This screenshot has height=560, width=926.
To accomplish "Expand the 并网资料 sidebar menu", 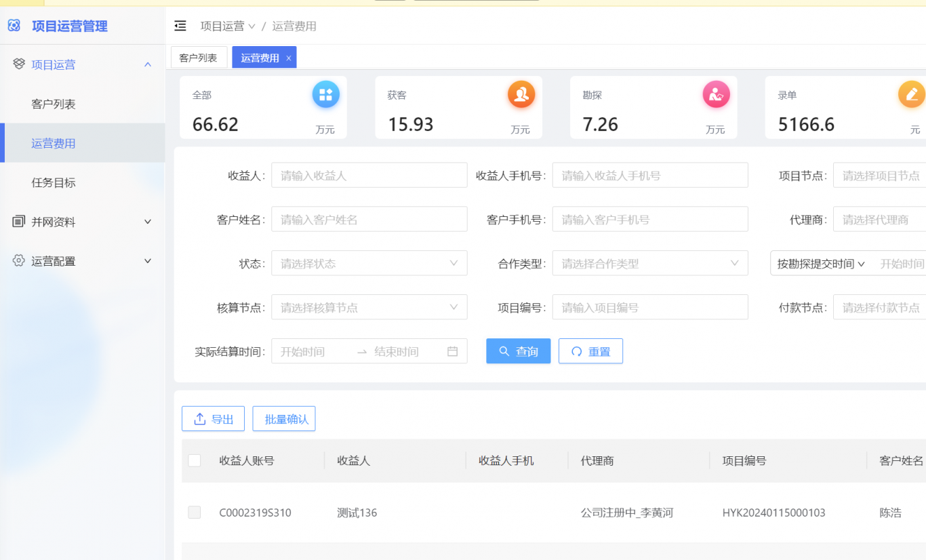I will coord(148,222).
